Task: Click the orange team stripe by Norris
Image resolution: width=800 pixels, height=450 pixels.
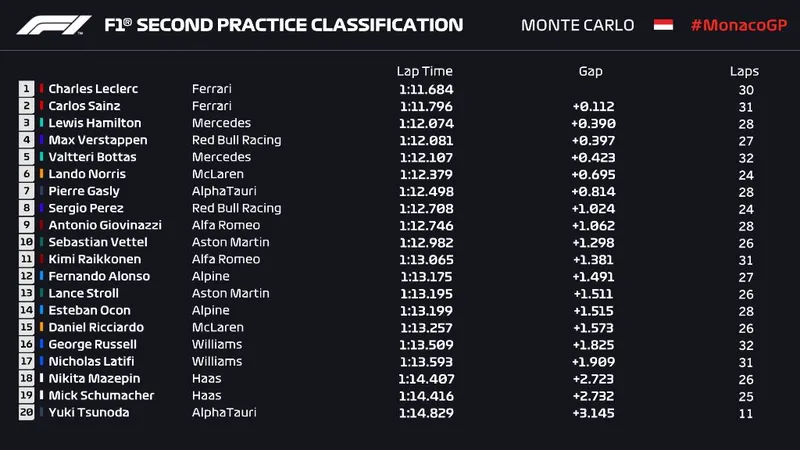Action: 41,174
